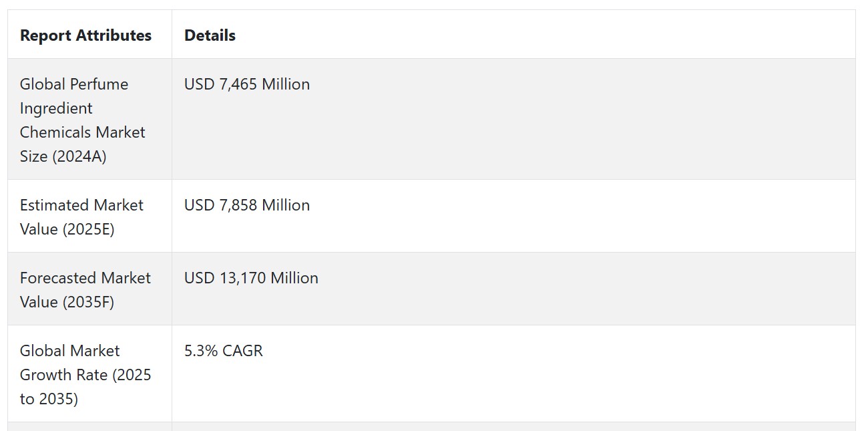Image resolution: width=868 pixels, height=431 pixels.
Task: Click the 'Global Perfume' text line
Action: click(74, 84)
